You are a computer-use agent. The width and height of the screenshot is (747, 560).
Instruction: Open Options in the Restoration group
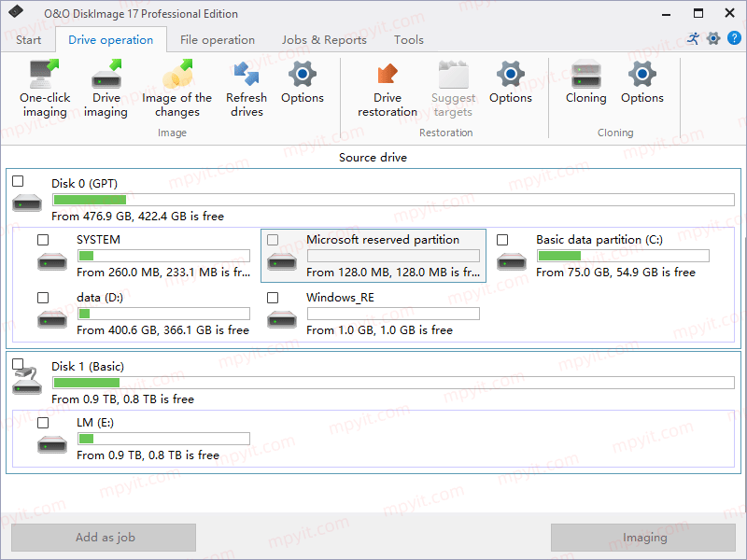510,82
